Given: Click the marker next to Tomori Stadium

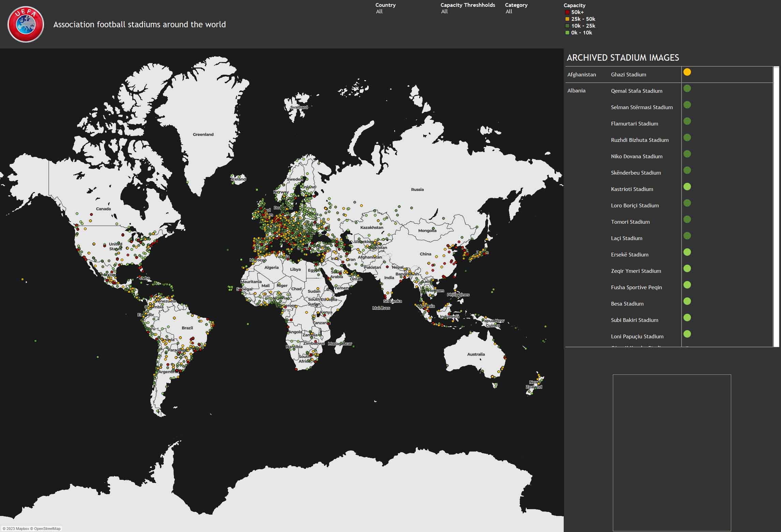Looking at the screenshot, I should tap(687, 220).
